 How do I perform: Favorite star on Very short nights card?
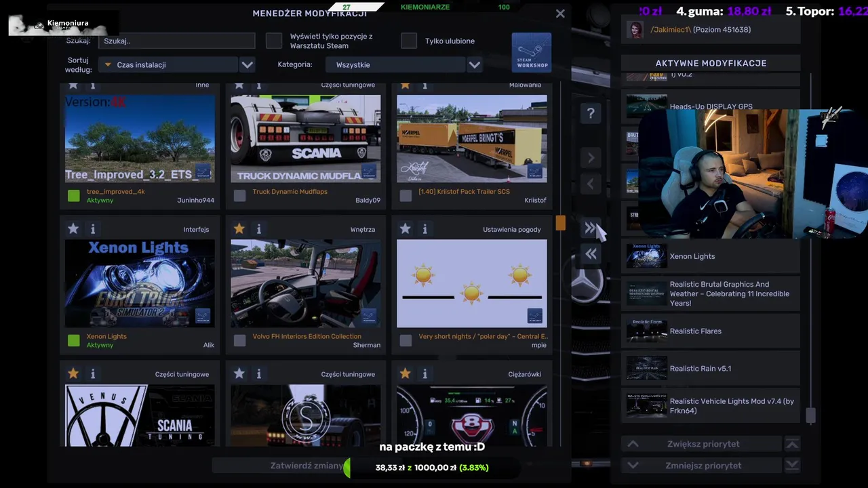tap(405, 229)
